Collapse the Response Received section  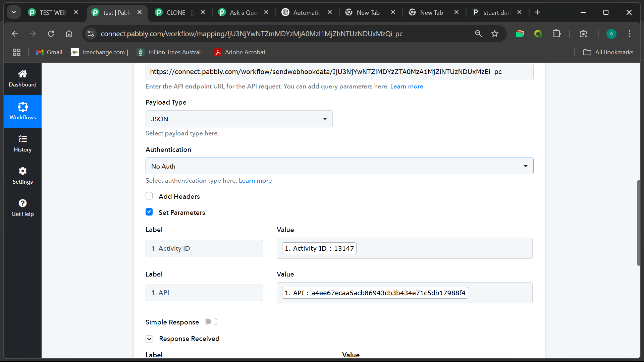149,339
